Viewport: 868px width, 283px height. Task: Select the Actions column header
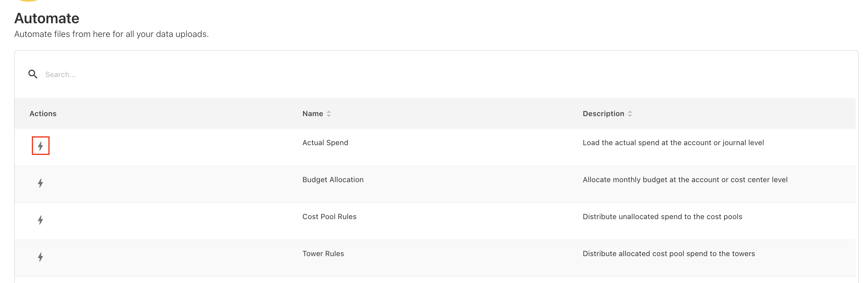pyautogui.click(x=43, y=114)
